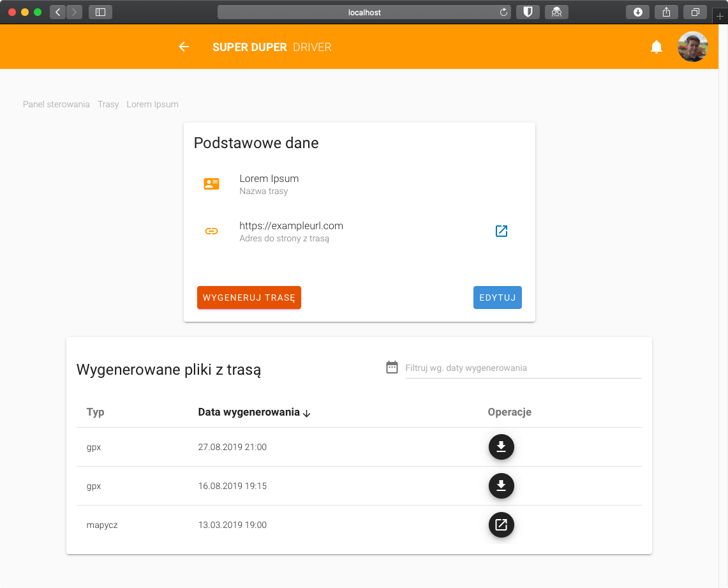The width and height of the screenshot is (728, 588).
Task: Open route URL via external link icon
Action: pyautogui.click(x=501, y=231)
